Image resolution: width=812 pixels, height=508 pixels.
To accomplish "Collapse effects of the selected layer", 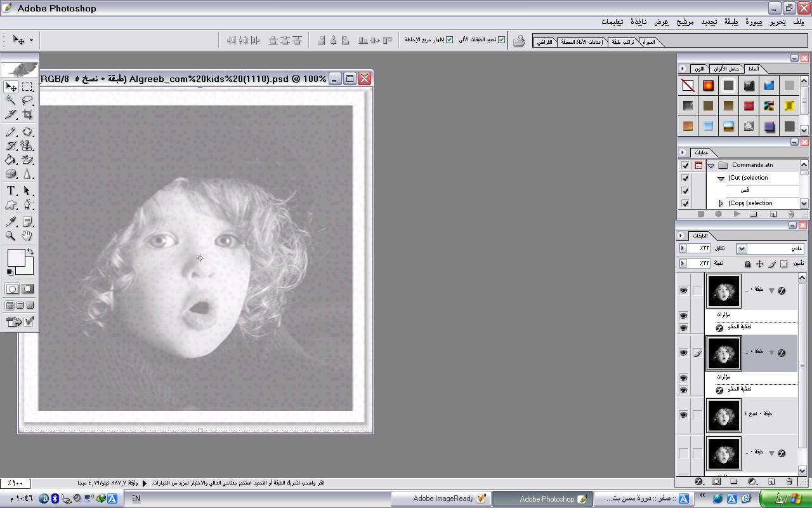I will (x=772, y=352).
